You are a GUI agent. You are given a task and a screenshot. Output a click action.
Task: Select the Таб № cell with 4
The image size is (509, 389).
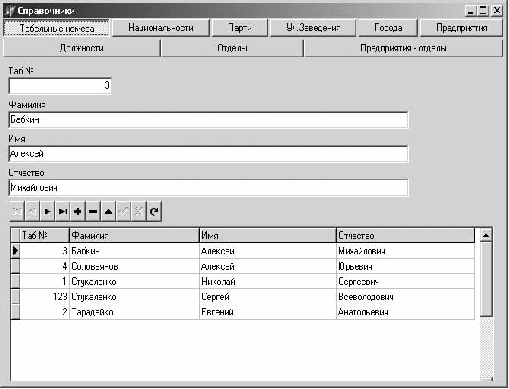tap(45, 266)
